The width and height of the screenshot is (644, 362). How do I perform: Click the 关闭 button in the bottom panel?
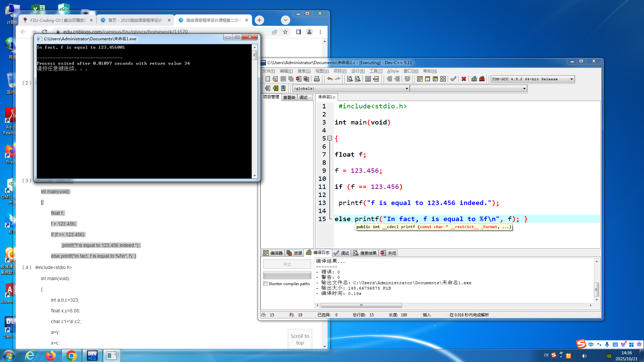click(x=388, y=253)
